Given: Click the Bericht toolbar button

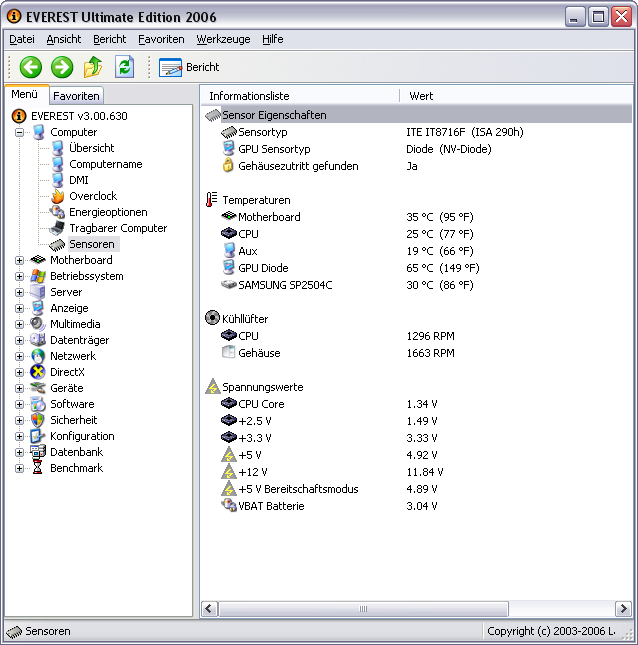Looking at the screenshot, I should [x=190, y=67].
